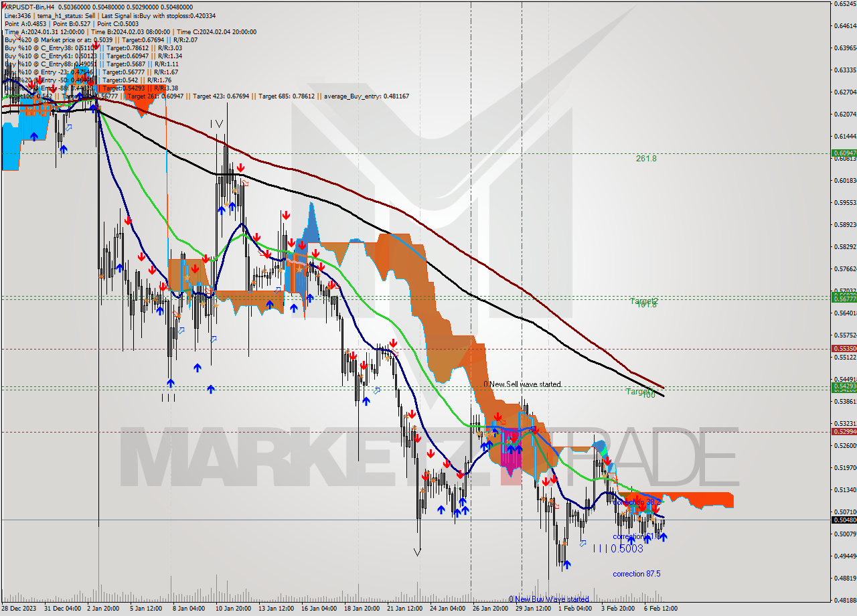Click the green 0.54293 price tag
This screenshot has height=616, width=857.
coord(844,386)
